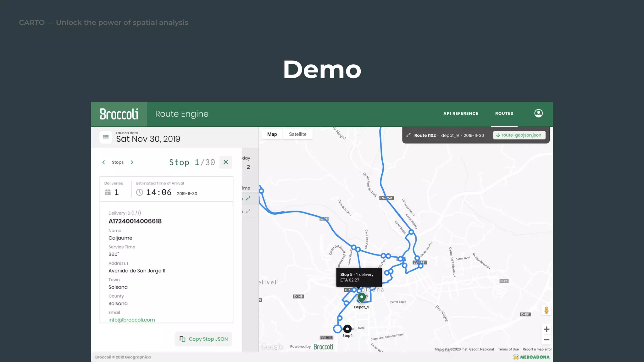Zoom in the map with plus button
Viewport: 644px width, 362px height.
547,329
